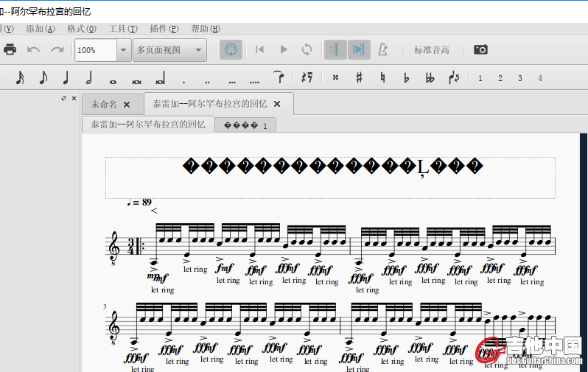Select voice 1
Screen dimensions: 588x372
pos(480,78)
